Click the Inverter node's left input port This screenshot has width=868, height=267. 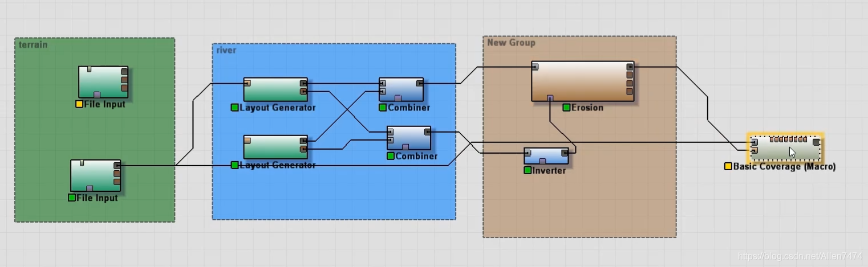point(528,153)
